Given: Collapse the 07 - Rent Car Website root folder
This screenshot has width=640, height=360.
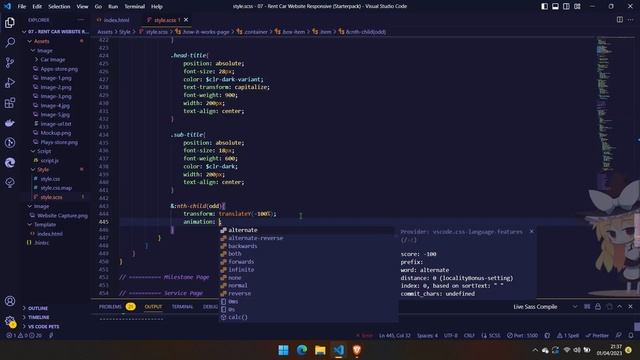Looking at the screenshot, I should point(55,32).
